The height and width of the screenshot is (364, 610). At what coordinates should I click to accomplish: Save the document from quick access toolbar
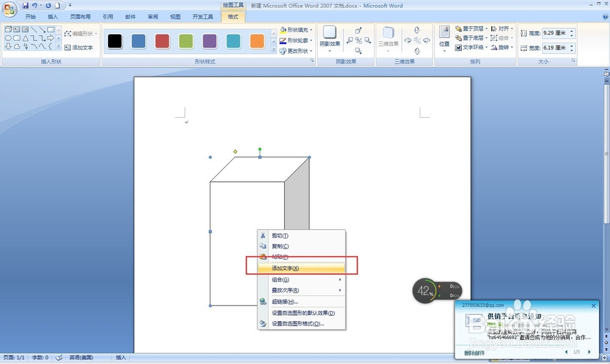pos(25,5)
